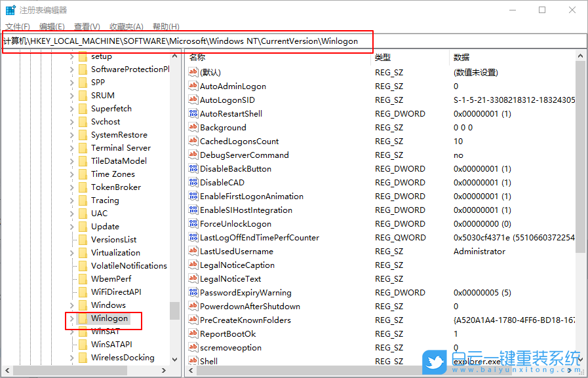Click the DWORD icon beside AutoRestartShell
This screenshot has height=378, width=588.
pos(193,114)
